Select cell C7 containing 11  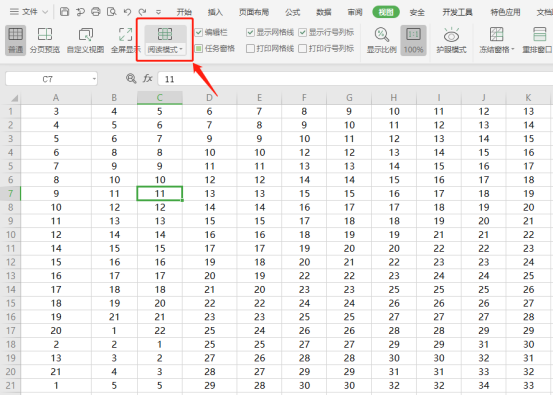coord(160,194)
